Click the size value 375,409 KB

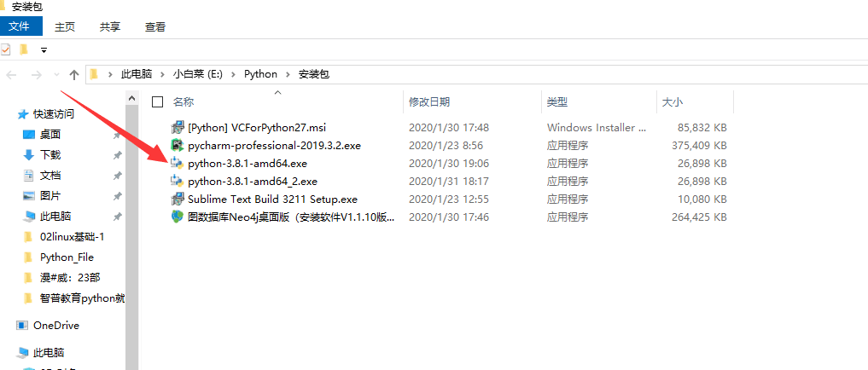coord(699,146)
